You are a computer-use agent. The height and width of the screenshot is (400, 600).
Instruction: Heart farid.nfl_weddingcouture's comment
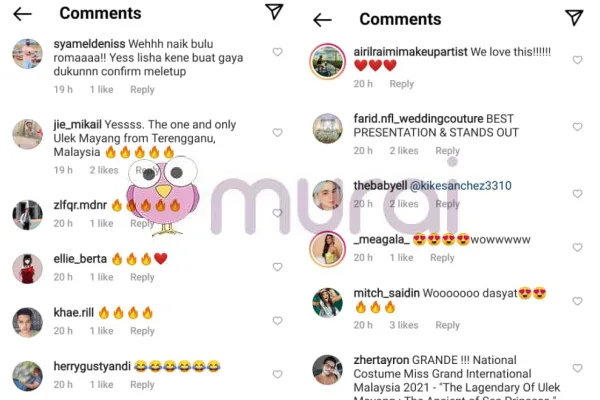pyautogui.click(x=577, y=127)
